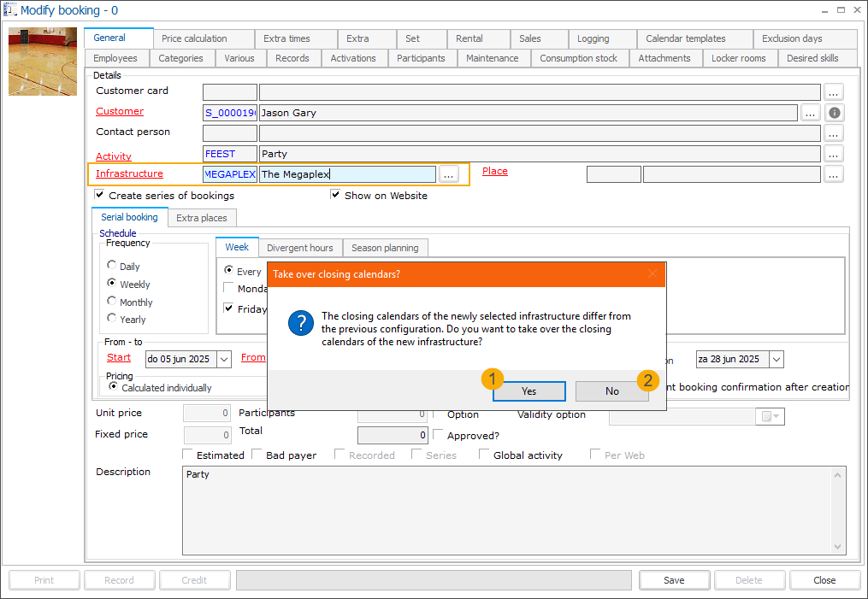
Task: Open the Infrastructure lookup ellipsis button
Action: coord(449,174)
